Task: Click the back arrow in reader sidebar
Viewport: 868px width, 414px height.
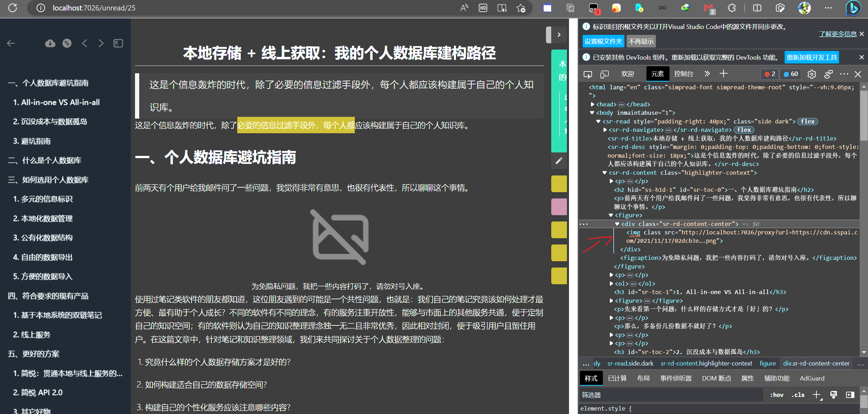Action: pyautogui.click(x=11, y=43)
